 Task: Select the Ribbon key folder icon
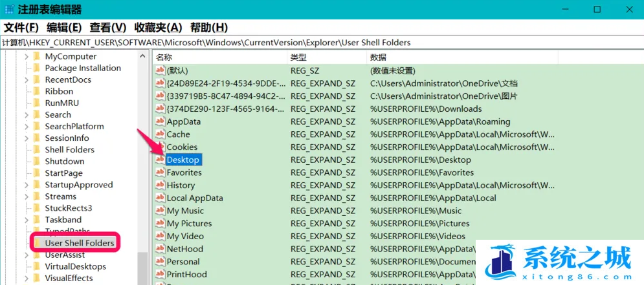[37, 92]
